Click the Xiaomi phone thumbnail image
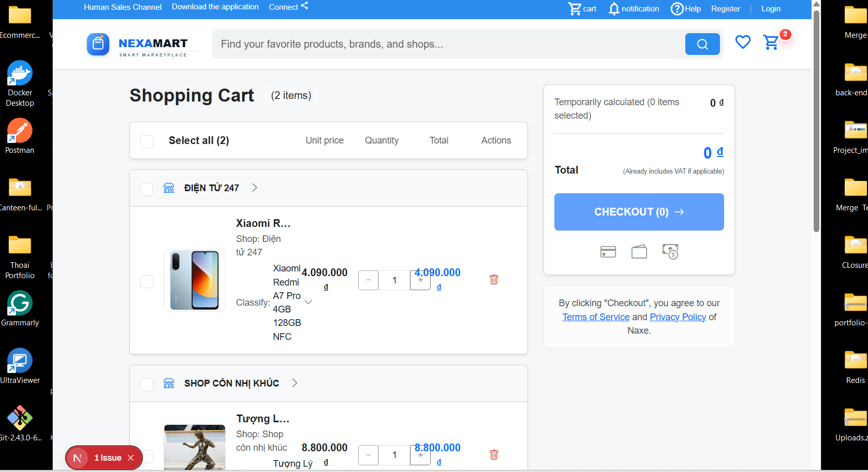 tap(195, 280)
